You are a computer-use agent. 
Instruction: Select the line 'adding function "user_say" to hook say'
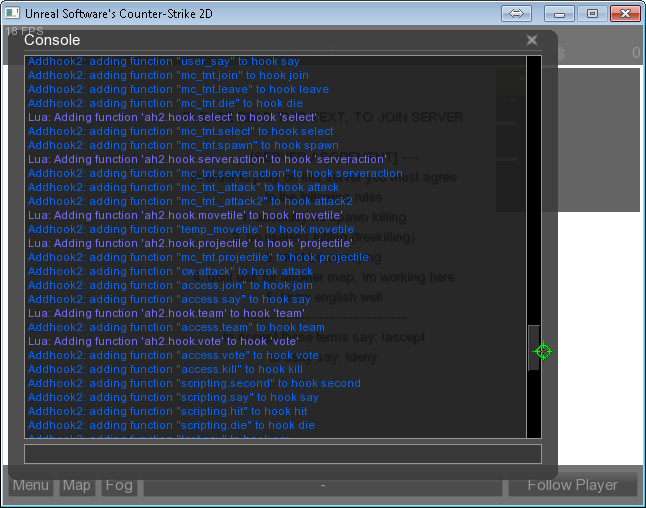(164, 61)
